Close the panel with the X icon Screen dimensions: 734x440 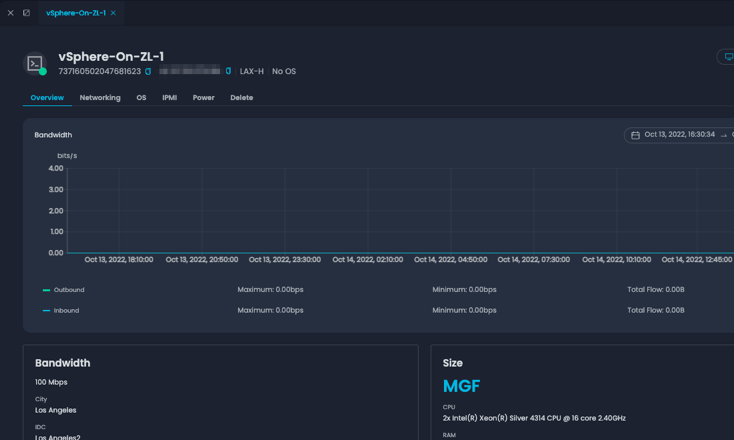coord(10,13)
